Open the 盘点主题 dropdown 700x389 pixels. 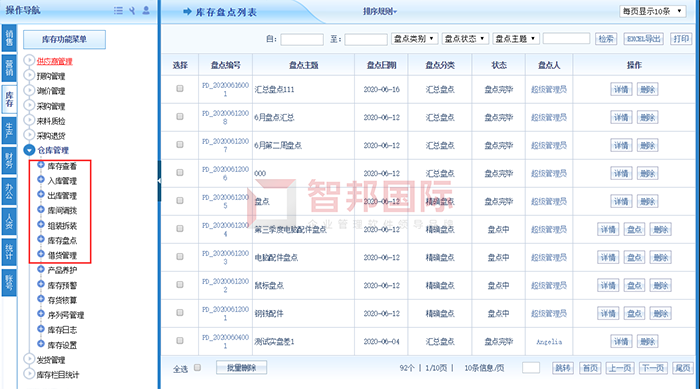click(x=516, y=39)
